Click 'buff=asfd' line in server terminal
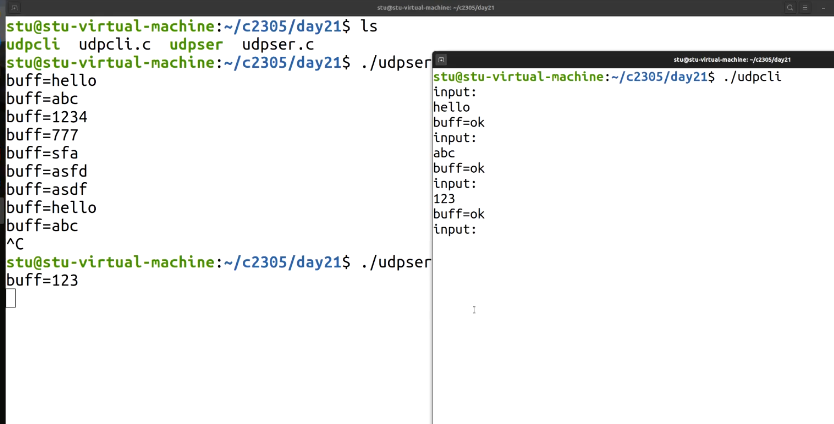This screenshot has height=424, width=834. point(47,171)
